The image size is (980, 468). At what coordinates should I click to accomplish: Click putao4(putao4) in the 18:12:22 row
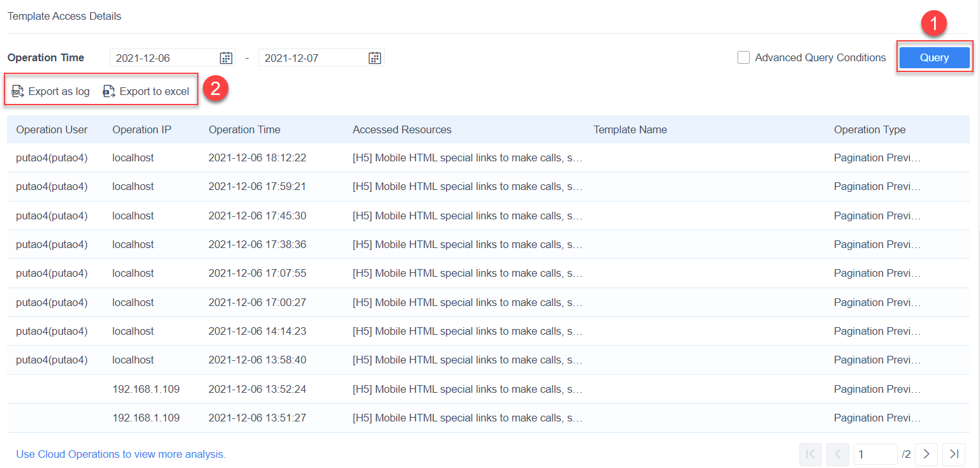click(x=52, y=157)
